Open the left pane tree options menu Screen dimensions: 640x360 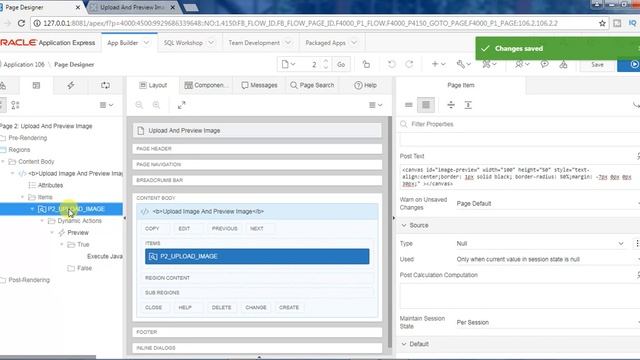click(106, 105)
